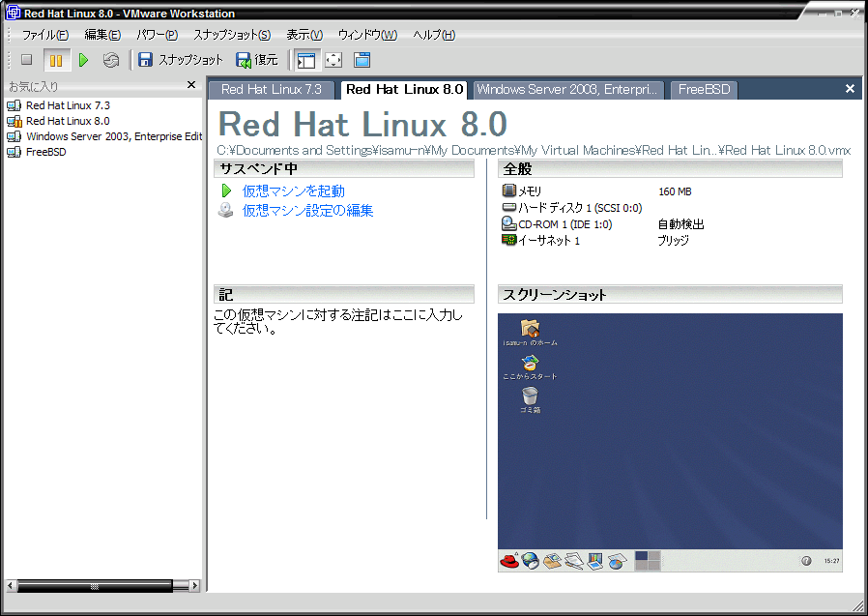The image size is (868, 616).
Task: Click the quick switch mode icon
Action: pos(362,60)
